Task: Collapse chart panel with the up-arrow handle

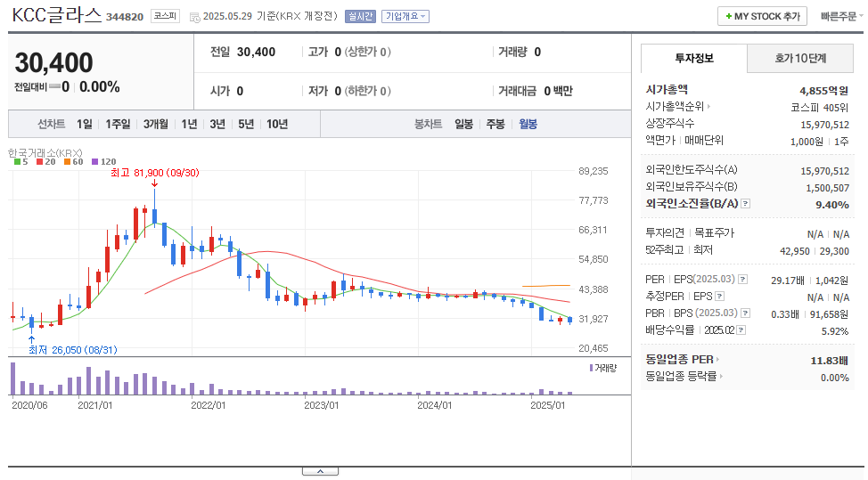Action: pyautogui.click(x=320, y=471)
